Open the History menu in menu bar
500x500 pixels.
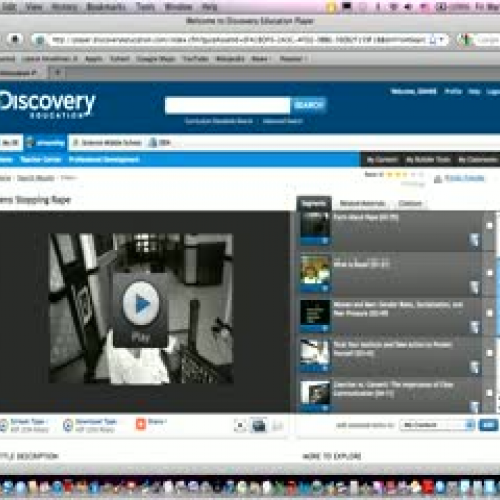point(64,7)
